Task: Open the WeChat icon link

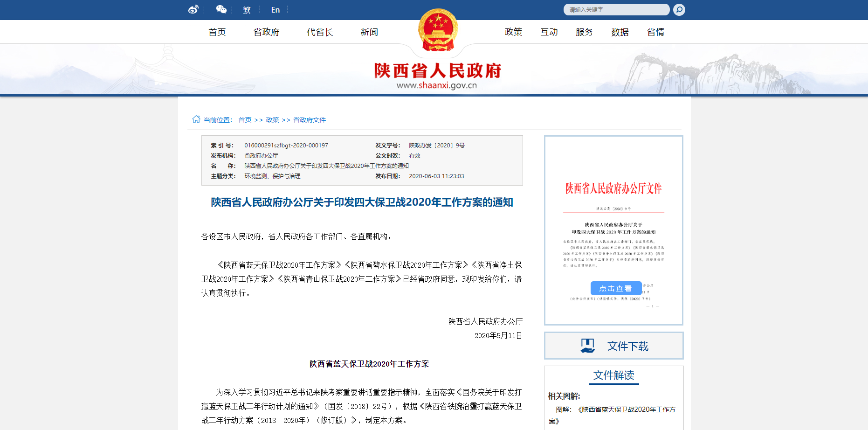Action: pos(221,10)
